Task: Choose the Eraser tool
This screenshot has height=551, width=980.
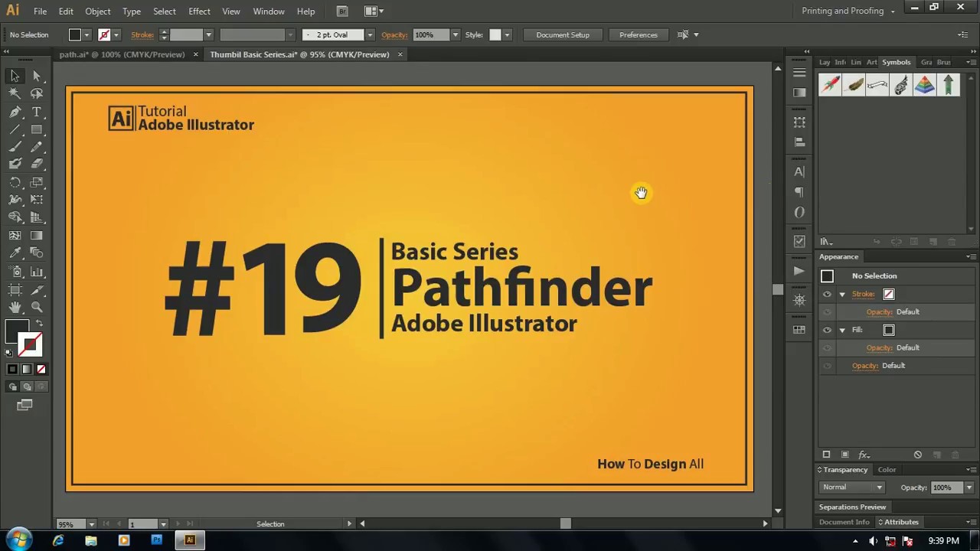Action: 37,164
